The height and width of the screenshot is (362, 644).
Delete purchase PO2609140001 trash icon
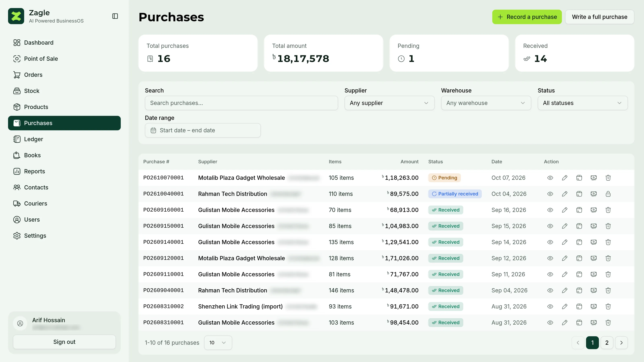608,242
